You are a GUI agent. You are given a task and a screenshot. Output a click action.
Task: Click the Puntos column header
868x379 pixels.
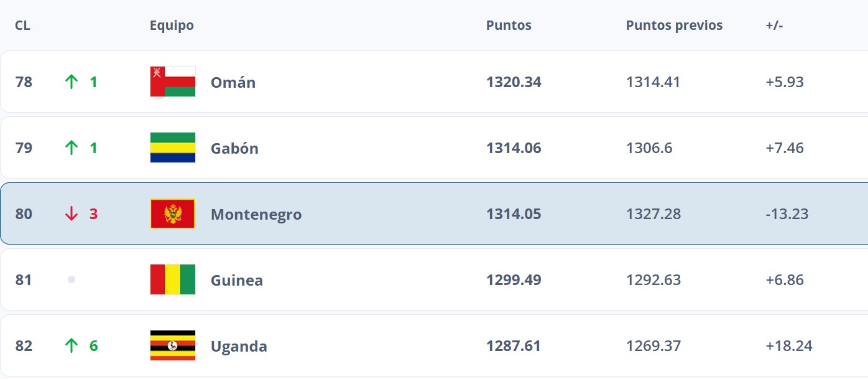click(509, 26)
